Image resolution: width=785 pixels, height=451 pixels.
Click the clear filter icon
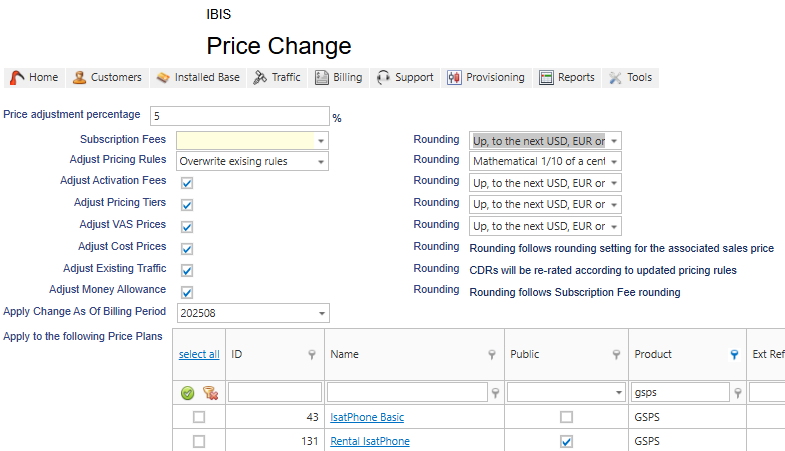209,393
